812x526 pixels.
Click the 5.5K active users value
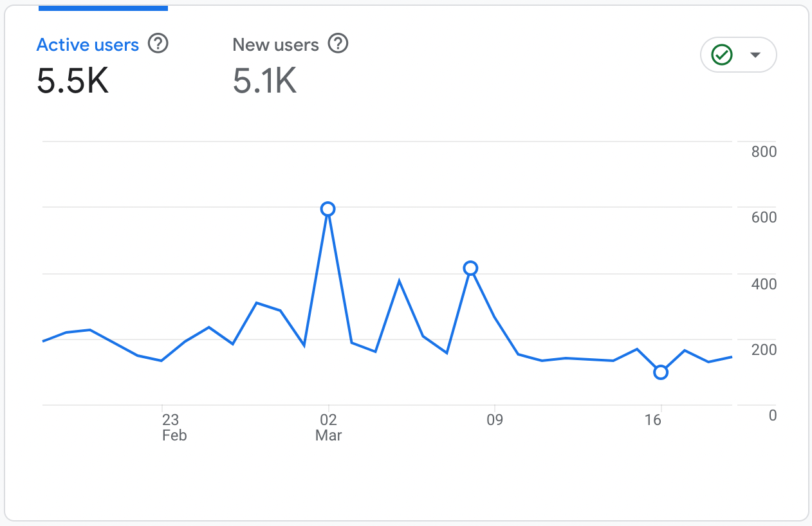pyautogui.click(x=72, y=82)
